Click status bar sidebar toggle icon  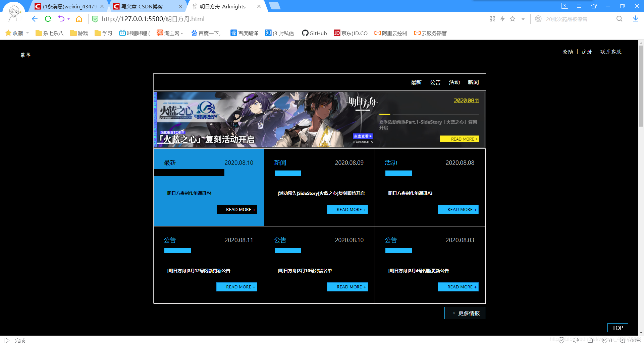7,340
